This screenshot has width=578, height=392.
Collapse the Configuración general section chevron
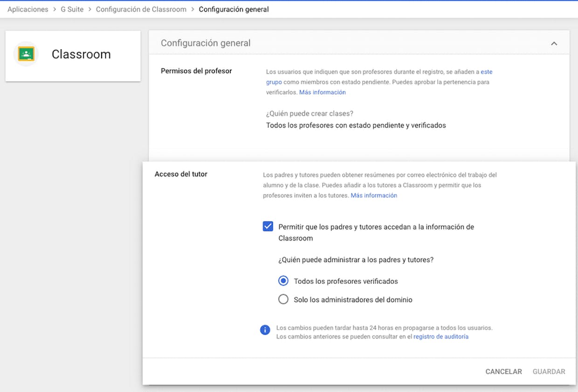pyautogui.click(x=554, y=43)
